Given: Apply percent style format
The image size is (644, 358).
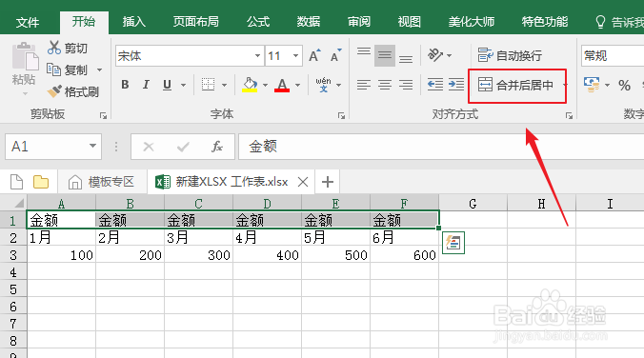Looking at the screenshot, I should tap(624, 85).
